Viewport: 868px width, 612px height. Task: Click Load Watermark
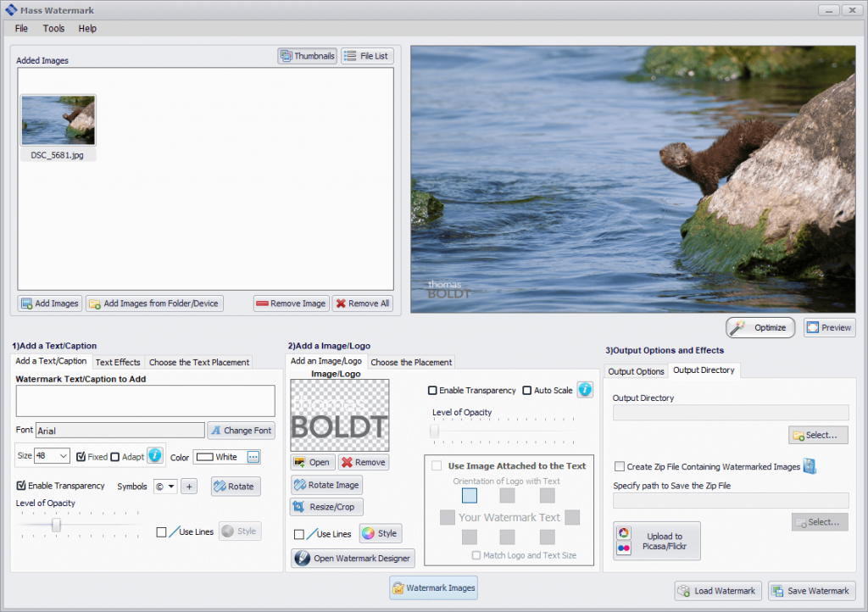point(717,590)
